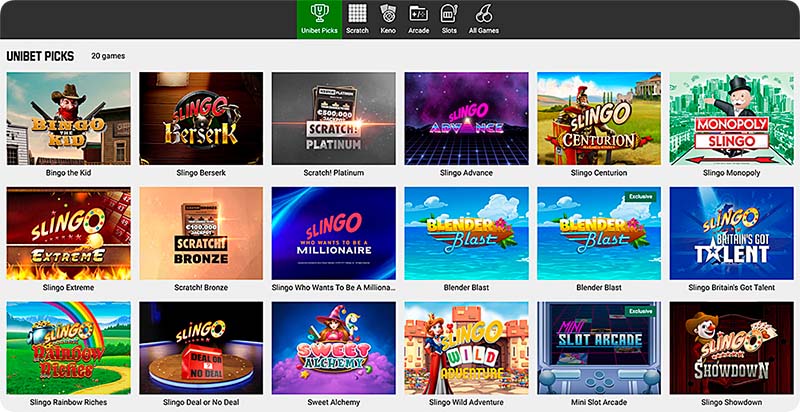Select the Unibet Picks trophy icon

[x=319, y=13]
